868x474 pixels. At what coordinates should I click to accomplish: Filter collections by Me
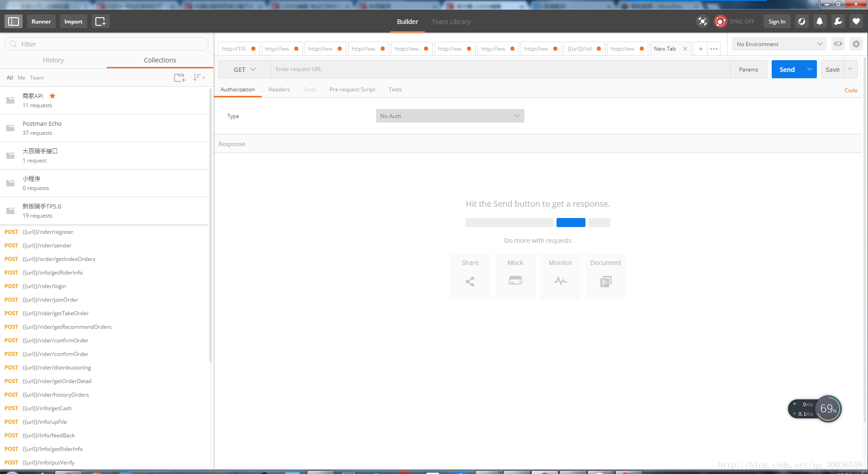(21, 78)
